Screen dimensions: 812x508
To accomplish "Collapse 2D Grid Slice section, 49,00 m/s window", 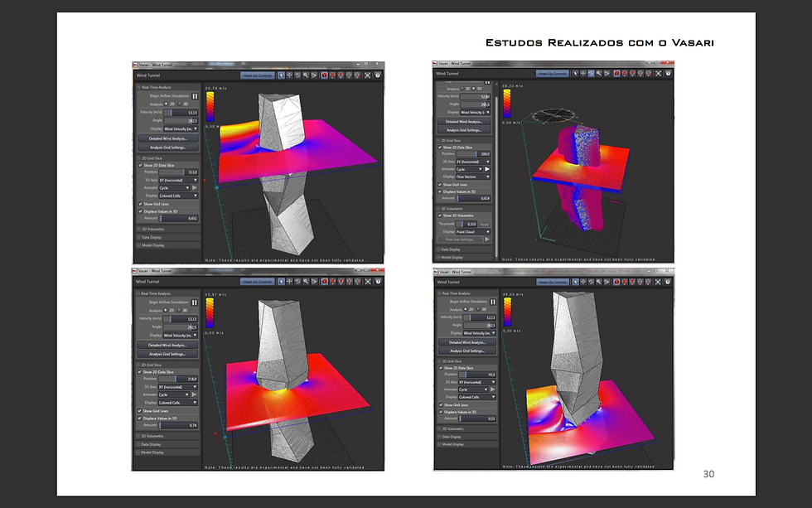I will coord(467,361).
